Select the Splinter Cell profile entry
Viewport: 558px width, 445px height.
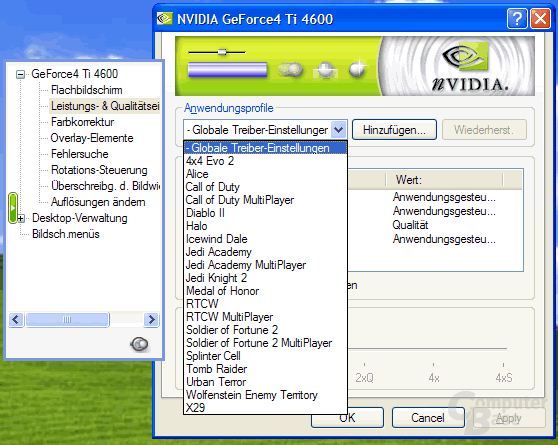click(x=213, y=356)
